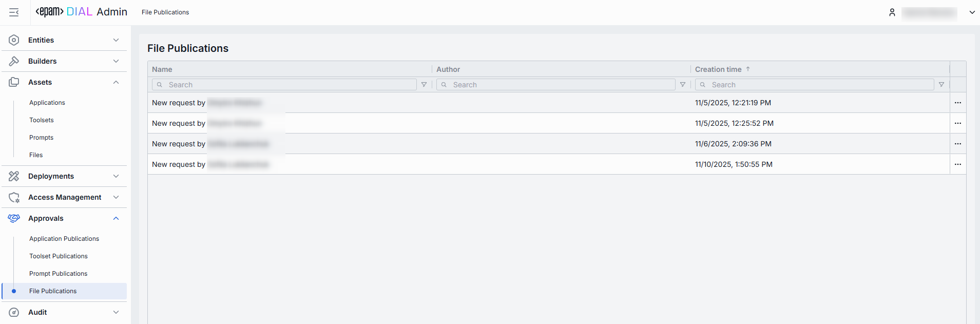Image resolution: width=980 pixels, height=324 pixels.
Task: Expand the Access Management section
Action: pyautogui.click(x=116, y=197)
